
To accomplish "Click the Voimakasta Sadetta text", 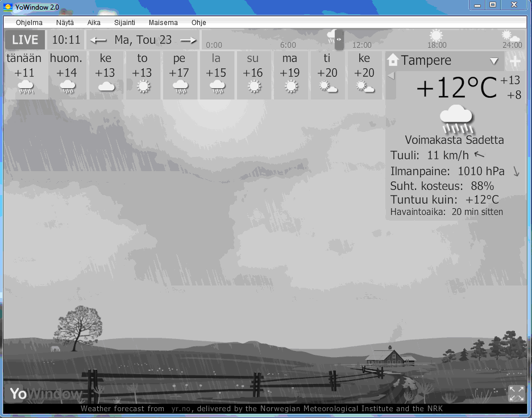I will 454,140.
